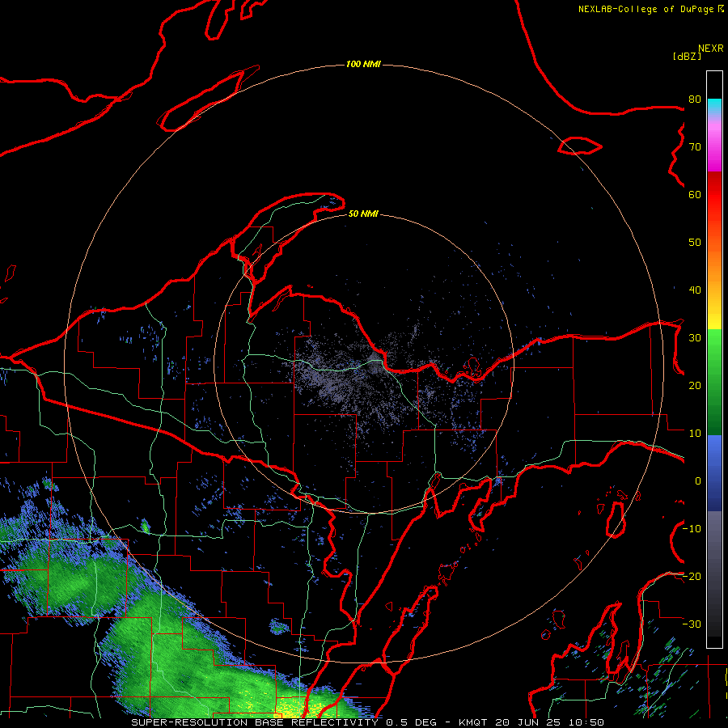
Task: Click the 0.5 DEG elevation text in caption
Action: pyautogui.click(x=412, y=722)
